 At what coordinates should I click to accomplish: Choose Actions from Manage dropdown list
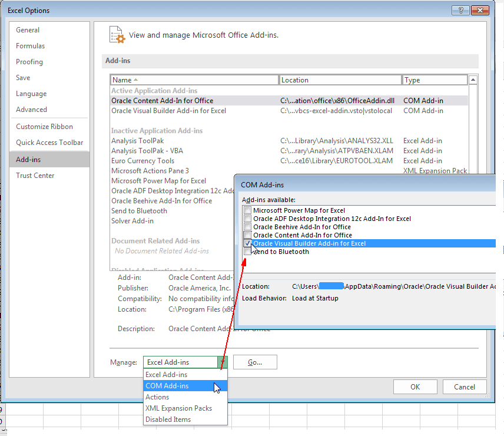point(185,397)
